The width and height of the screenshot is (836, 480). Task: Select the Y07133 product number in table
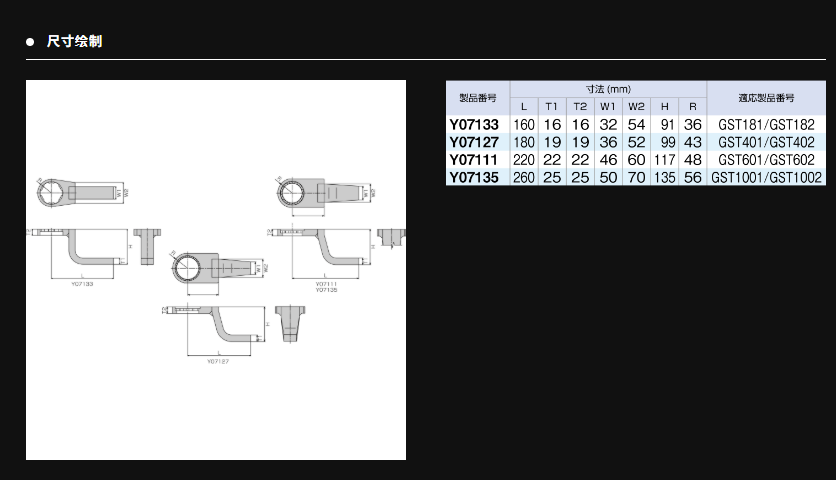(x=477, y=124)
